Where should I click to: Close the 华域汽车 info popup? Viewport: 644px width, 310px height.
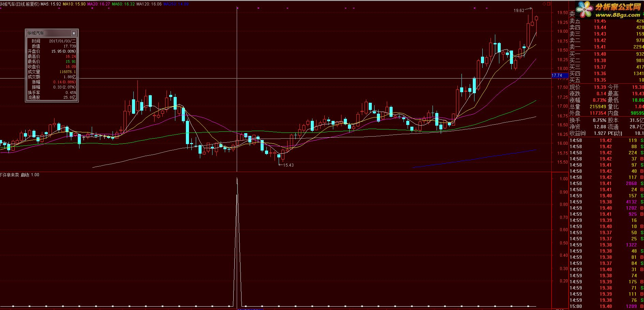point(74,33)
